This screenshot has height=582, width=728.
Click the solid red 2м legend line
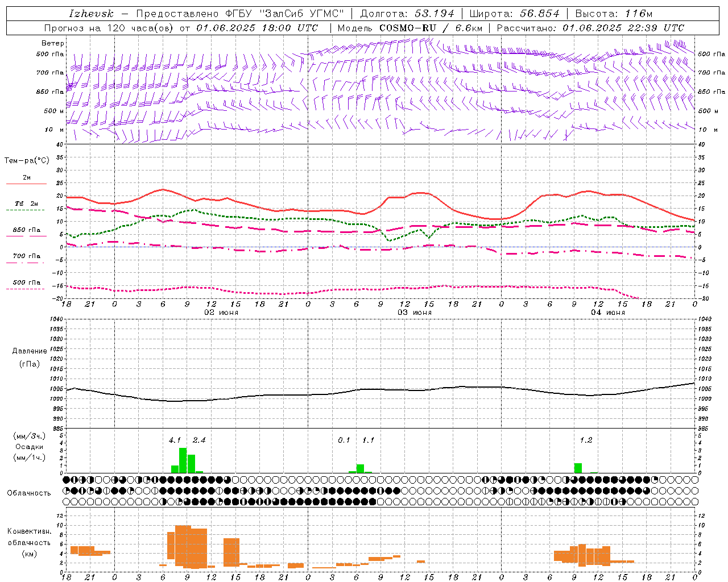(x=26, y=184)
